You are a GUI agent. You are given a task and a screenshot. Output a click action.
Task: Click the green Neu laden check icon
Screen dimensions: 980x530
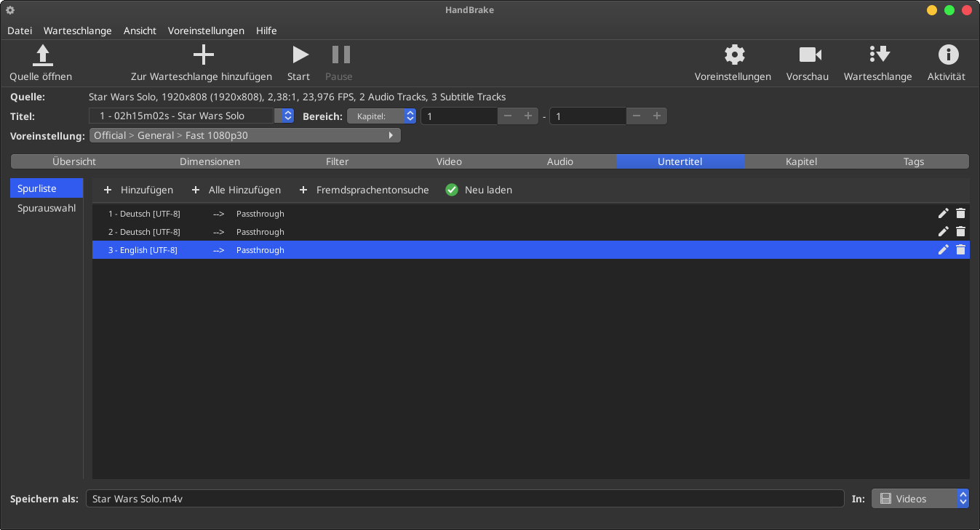[x=452, y=190]
